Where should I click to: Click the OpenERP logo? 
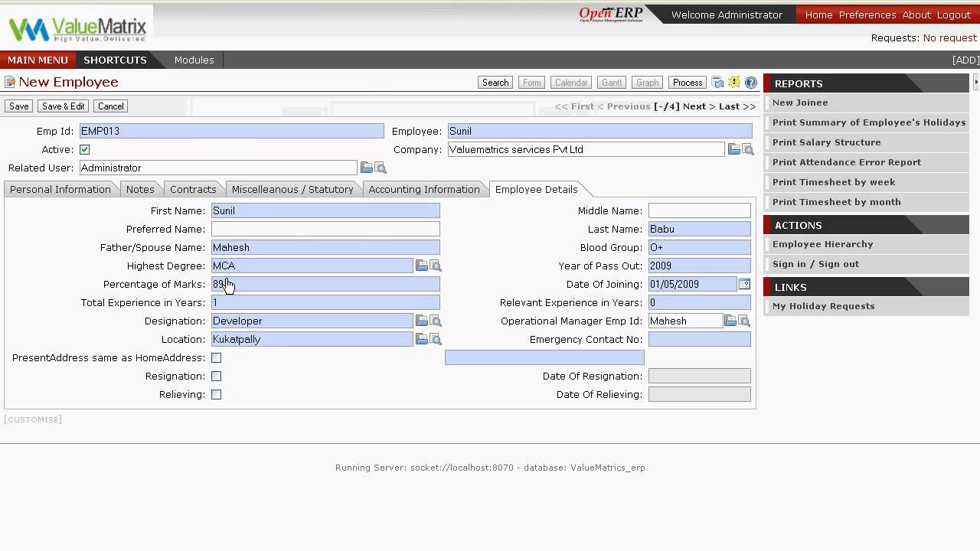611,15
